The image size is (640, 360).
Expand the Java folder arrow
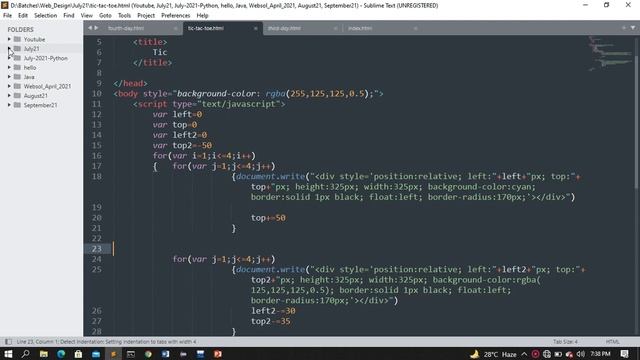[x=9, y=77]
